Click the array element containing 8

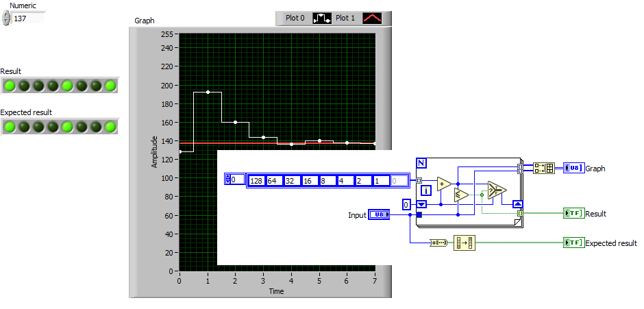tap(327, 181)
